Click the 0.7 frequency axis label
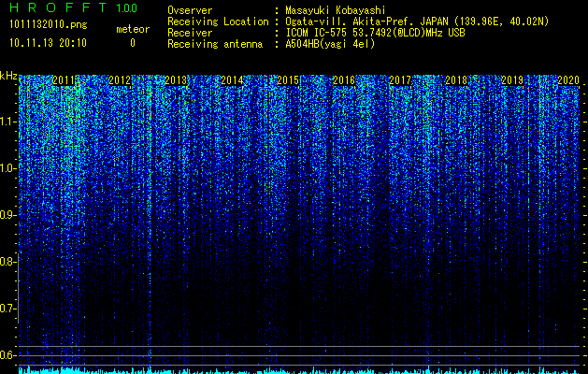 pyautogui.click(x=7, y=309)
